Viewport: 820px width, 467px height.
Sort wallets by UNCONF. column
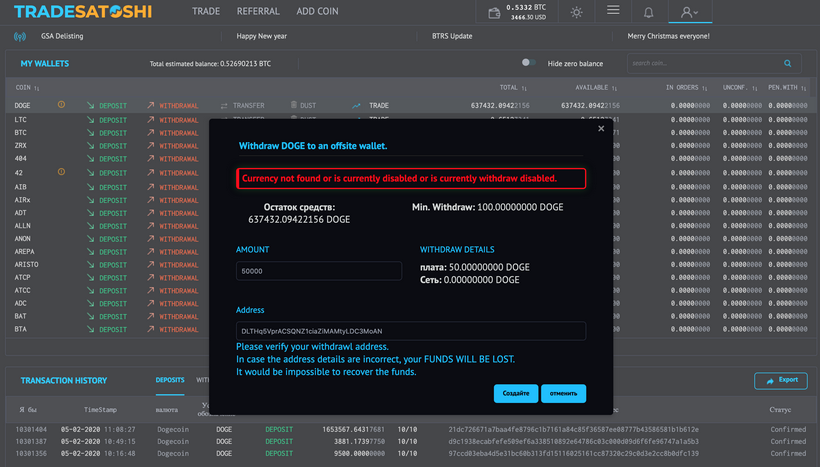tap(740, 88)
